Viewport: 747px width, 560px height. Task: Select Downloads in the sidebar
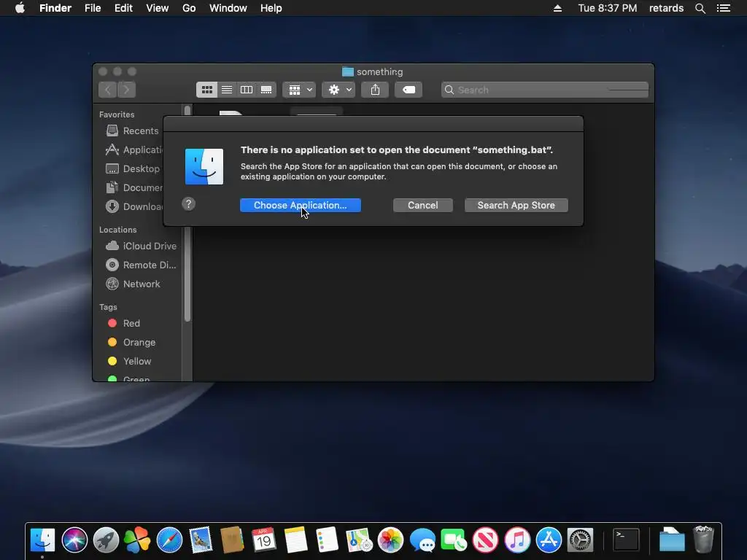[133, 206]
